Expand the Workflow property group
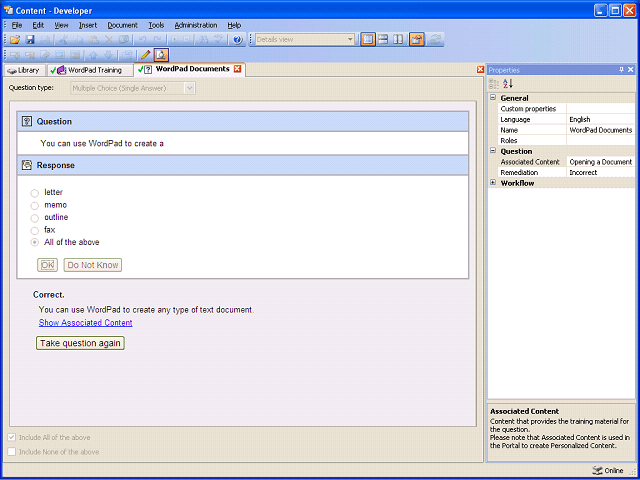Screen dimensions: 640x480 493,183
